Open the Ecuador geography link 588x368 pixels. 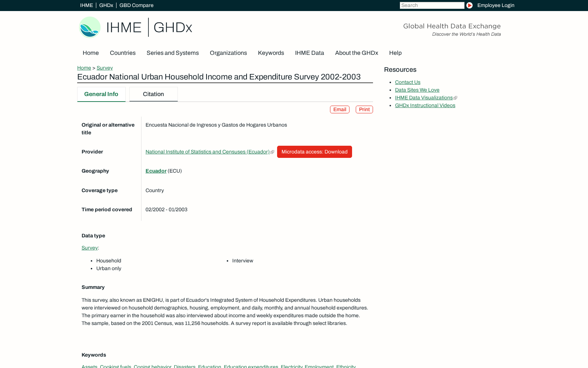point(156,171)
